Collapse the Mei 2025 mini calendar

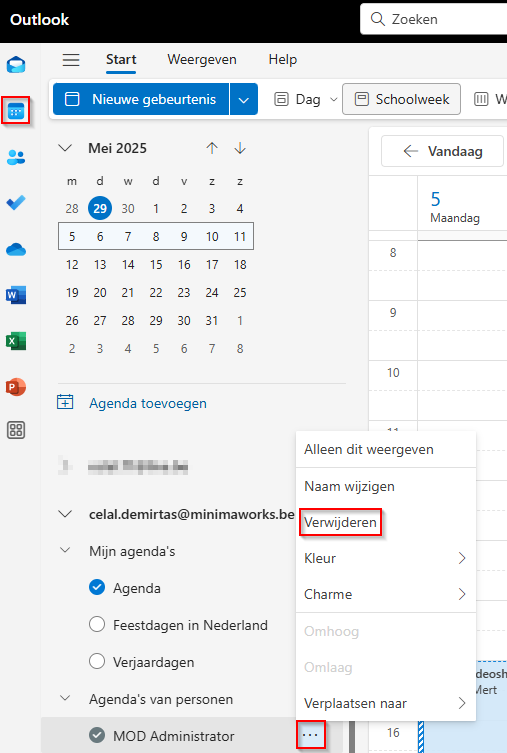[65, 147]
